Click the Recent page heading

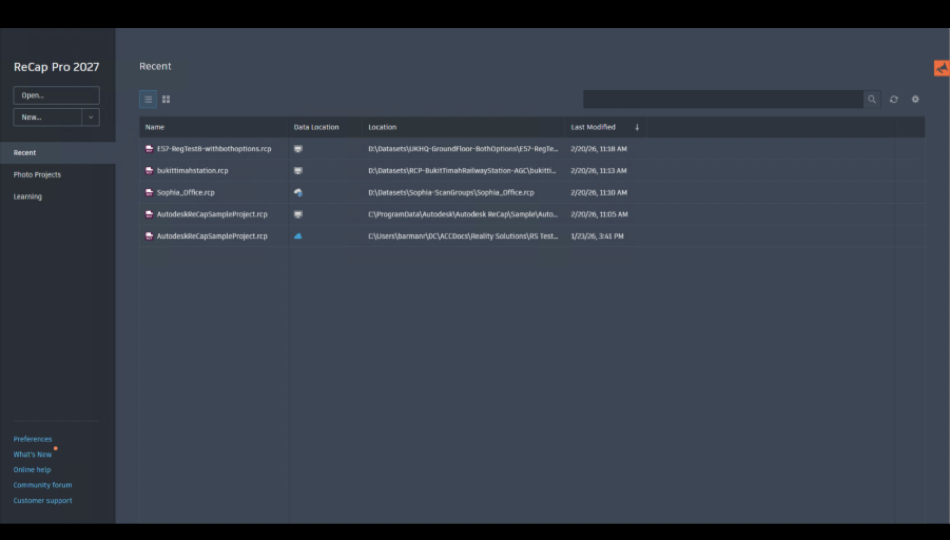coord(155,66)
